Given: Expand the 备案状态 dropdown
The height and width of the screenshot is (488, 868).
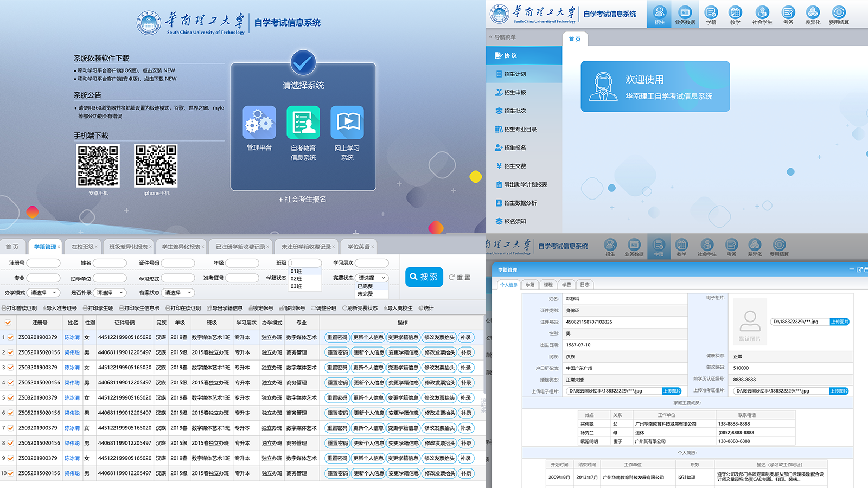Looking at the screenshot, I should click(178, 293).
